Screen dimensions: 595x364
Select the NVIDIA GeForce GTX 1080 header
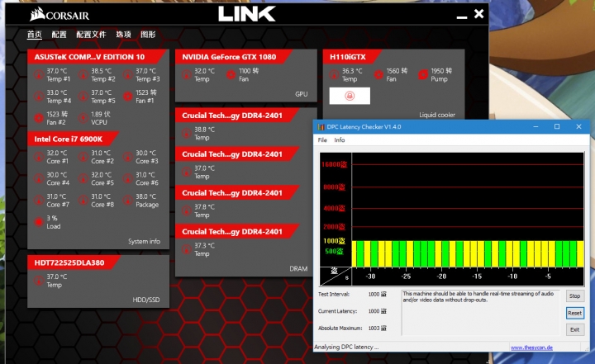point(233,57)
